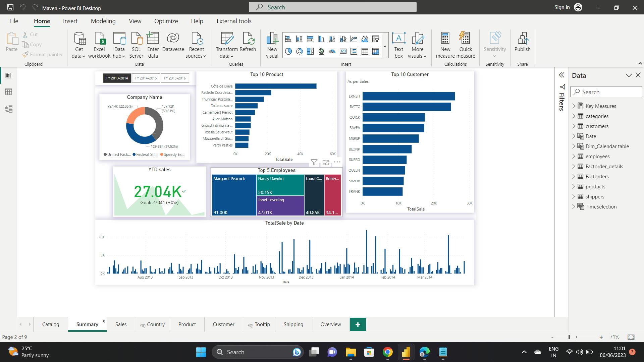Click Sign in link
This screenshot has height=362, width=644.
click(x=562, y=7)
